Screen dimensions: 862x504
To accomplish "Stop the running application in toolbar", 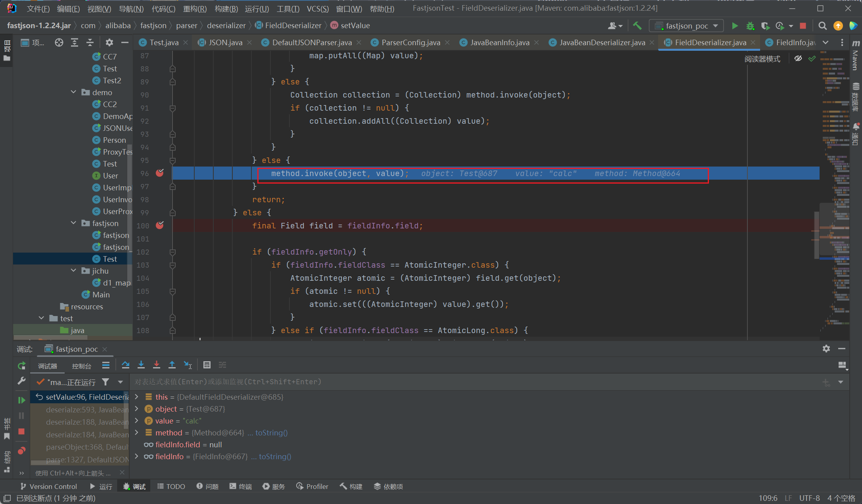I will click(803, 26).
